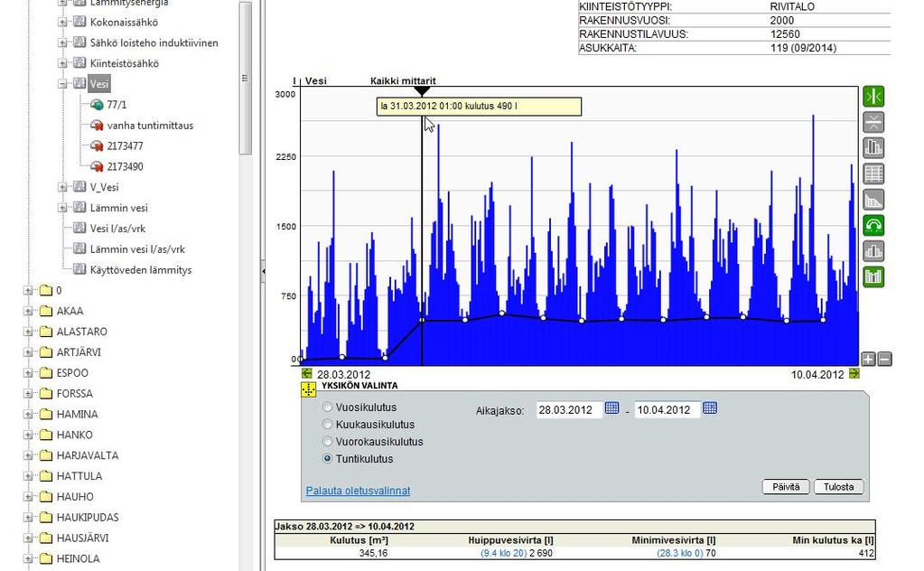
Task: Open Lämmin vesi l/as/vrk report
Action: pos(137,248)
